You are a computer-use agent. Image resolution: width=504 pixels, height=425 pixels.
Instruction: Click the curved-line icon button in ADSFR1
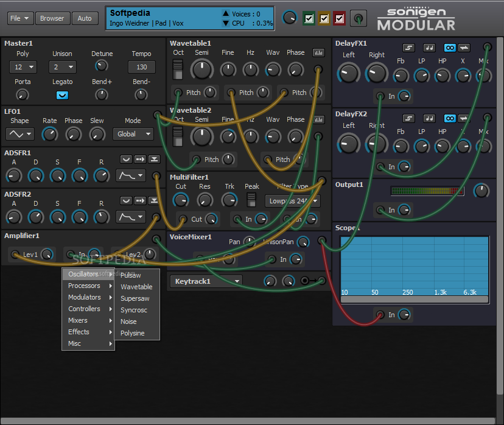(x=126, y=159)
